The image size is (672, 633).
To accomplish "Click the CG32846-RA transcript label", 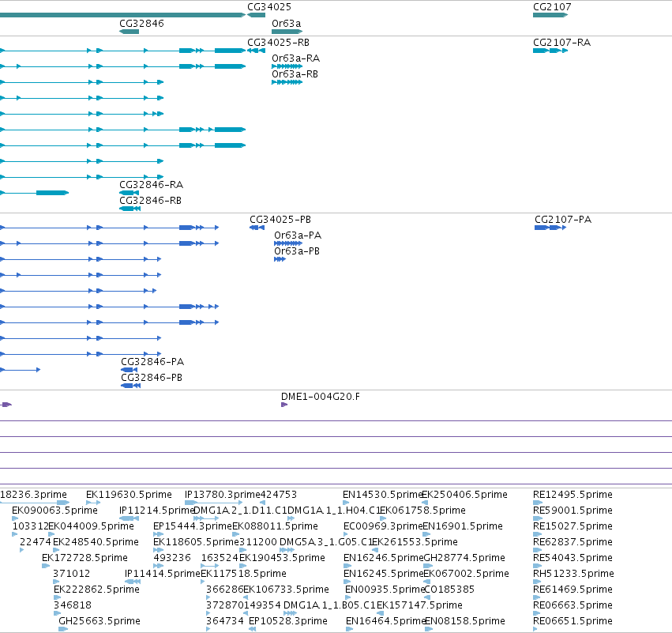I will coord(152,185).
